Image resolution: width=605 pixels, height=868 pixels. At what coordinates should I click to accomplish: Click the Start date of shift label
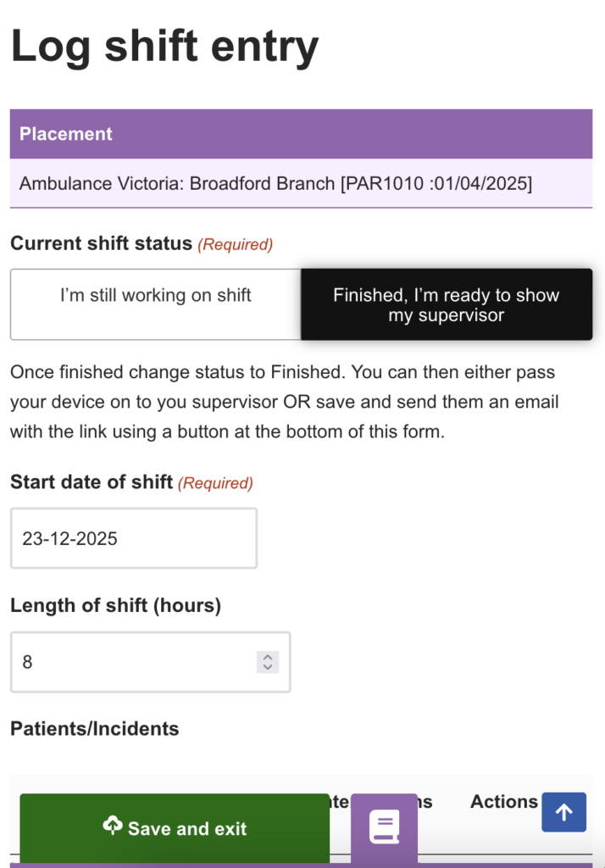92,482
